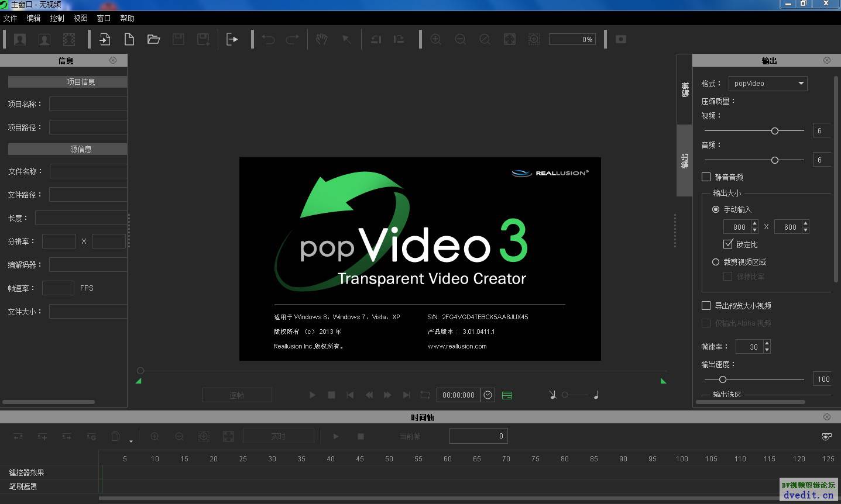Select the arrow pointer tool
The width and height of the screenshot is (841, 504).
pyautogui.click(x=346, y=39)
